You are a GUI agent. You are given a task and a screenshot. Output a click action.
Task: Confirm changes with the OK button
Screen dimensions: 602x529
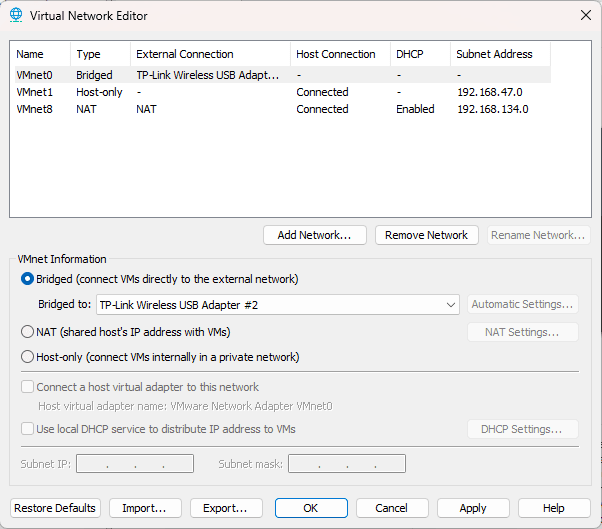pos(311,508)
